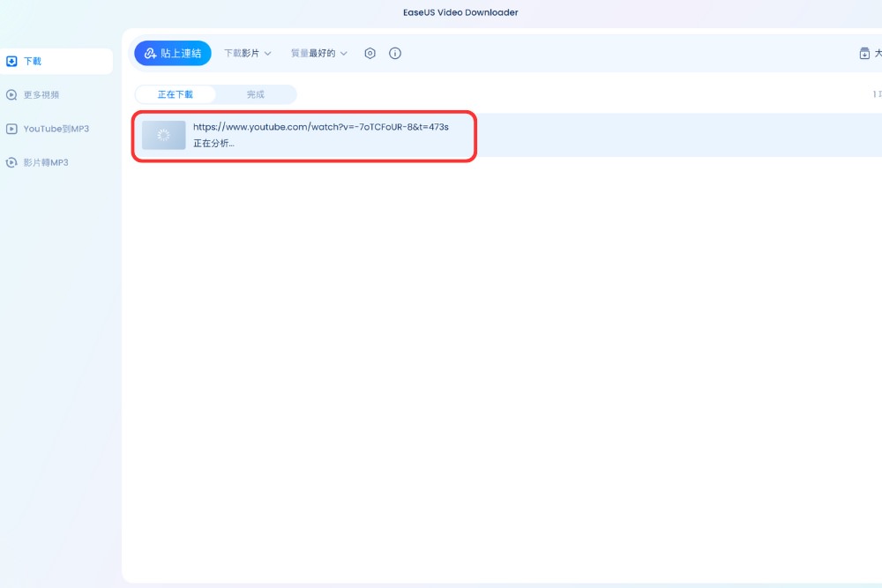Click the EaseUS Video Downloader title
This screenshot has height=588, width=882.
[x=460, y=12]
